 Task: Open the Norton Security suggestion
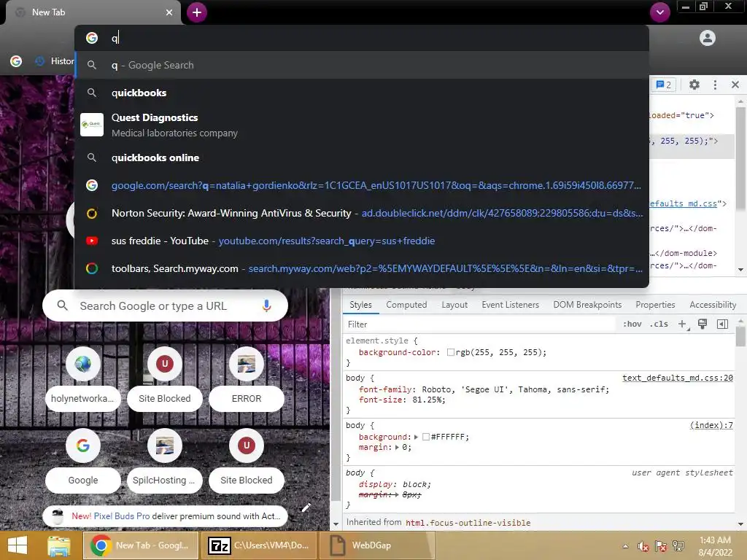[x=362, y=214]
